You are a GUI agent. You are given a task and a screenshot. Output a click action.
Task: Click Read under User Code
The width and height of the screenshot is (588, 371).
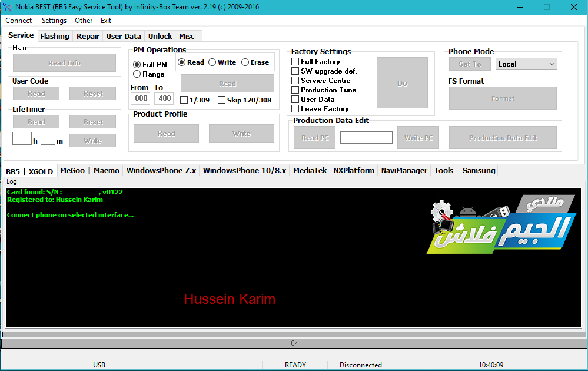pyautogui.click(x=36, y=94)
